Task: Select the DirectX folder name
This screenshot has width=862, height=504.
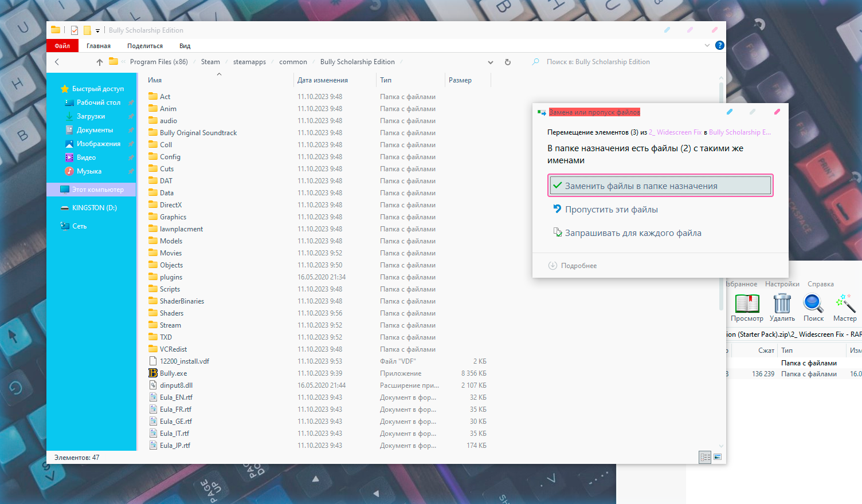Action: pyautogui.click(x=171, y=205)
